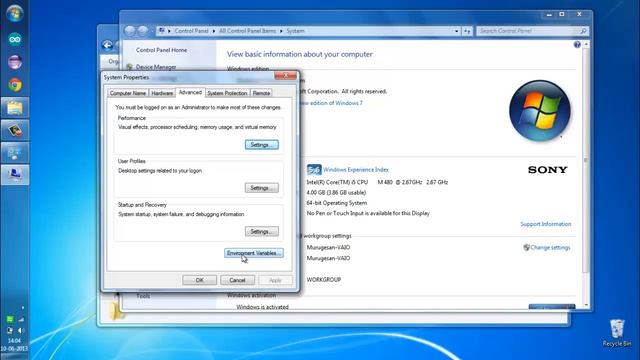Launch the Arduino taskbar icon

pos(15,40)
